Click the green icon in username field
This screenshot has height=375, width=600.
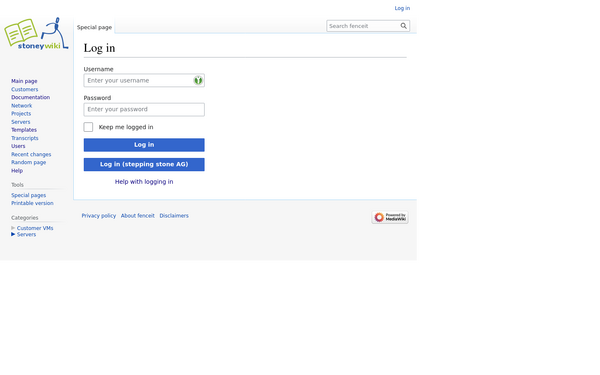[x=198, y=80]
